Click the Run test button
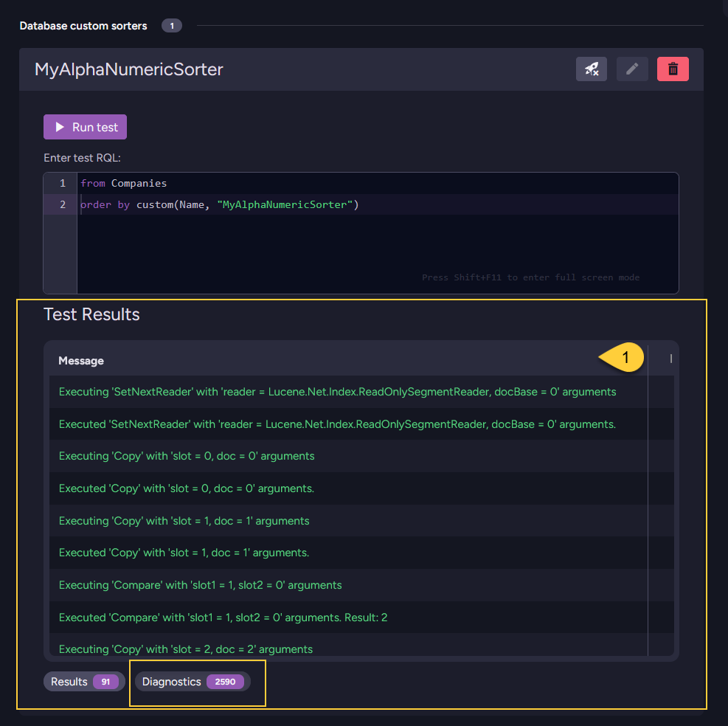Image resolution: width=728 pixels, height=726 pixels. tap(85, 127)
